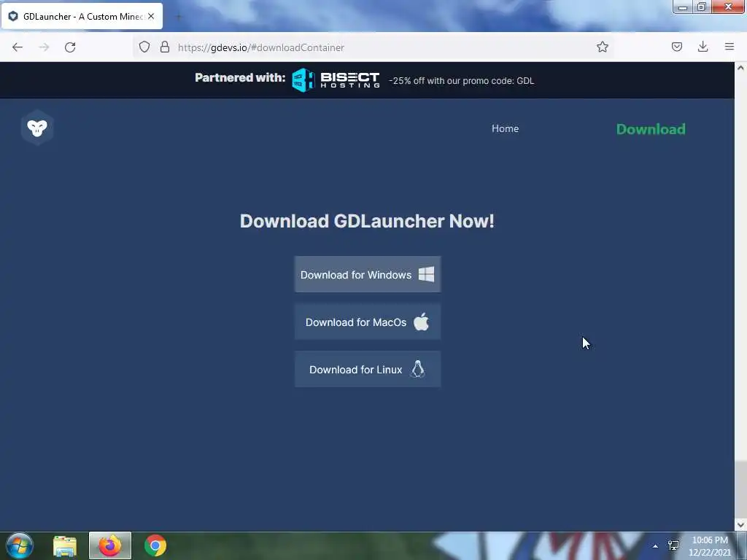This screenshot has width=747, height=560.
Task: Click the promo code GDL text
Action: [461, 80]
